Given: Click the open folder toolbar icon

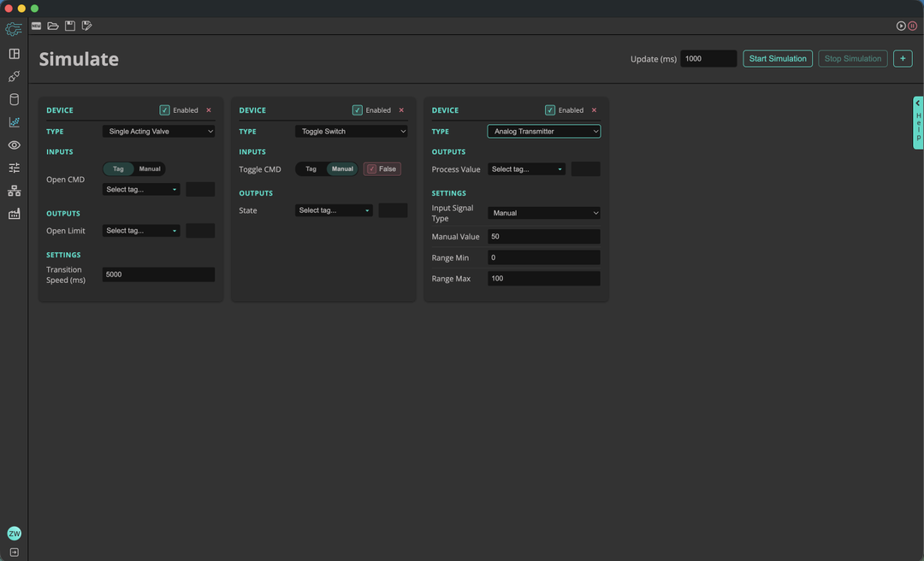Looking at the screenshot, I should 53,27.
